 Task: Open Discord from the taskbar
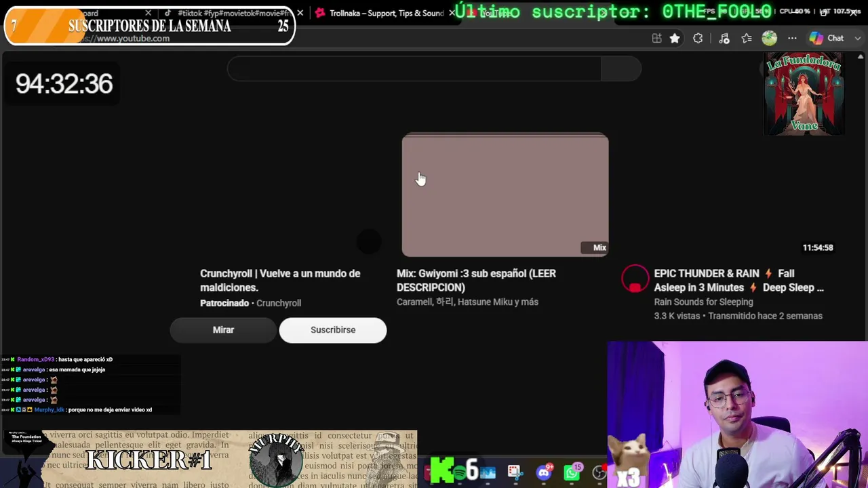tap(544, 472)
